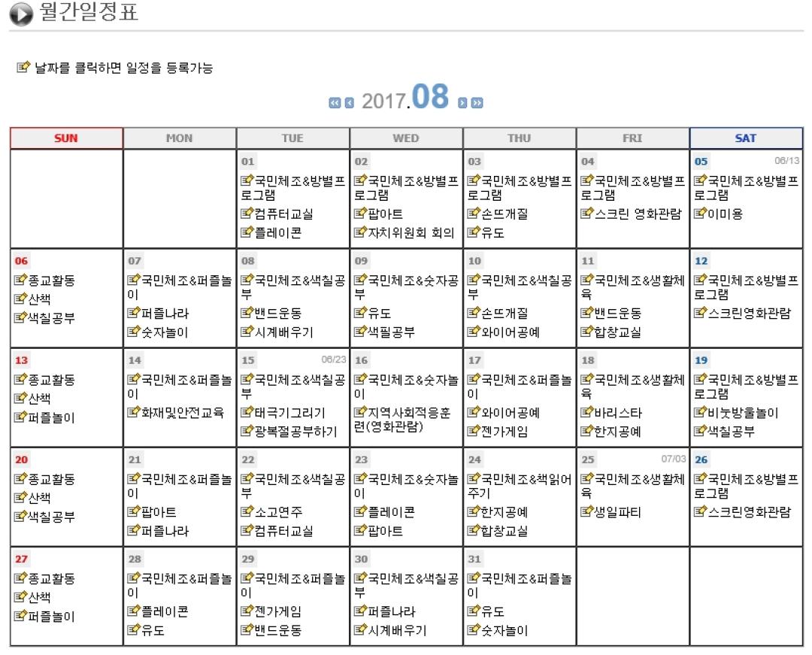Go to next month arrow
The width and height of the screenshot is (812, 655).
point(462,103)
